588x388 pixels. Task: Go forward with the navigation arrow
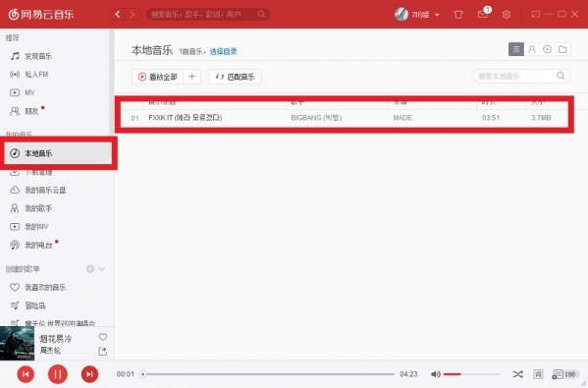tap(132, 15)
